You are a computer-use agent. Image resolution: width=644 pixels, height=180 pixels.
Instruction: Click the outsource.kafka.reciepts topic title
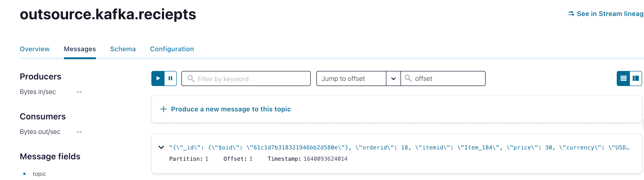point(108,15)
